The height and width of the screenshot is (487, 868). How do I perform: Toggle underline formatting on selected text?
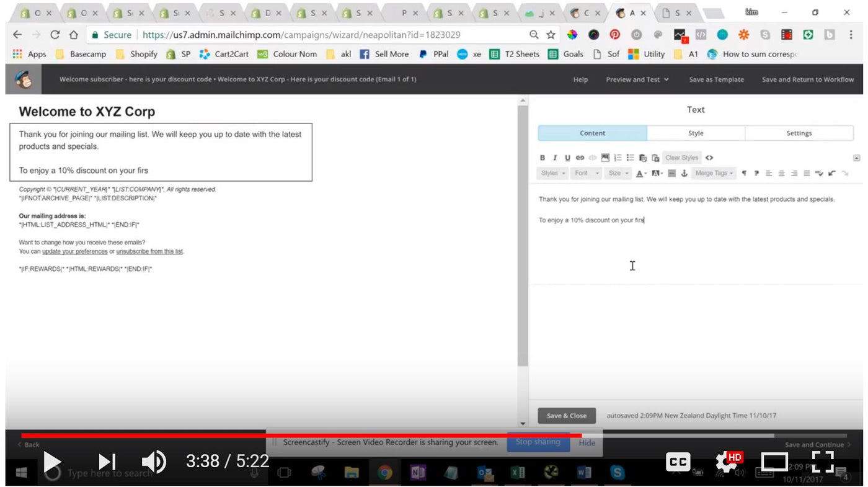[567, 158]
